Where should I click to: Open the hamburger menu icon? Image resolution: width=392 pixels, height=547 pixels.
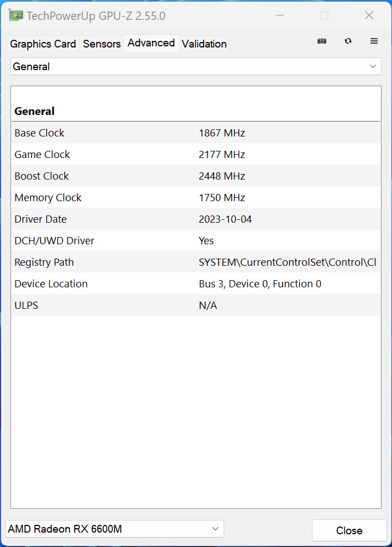[x=374, y=41]
